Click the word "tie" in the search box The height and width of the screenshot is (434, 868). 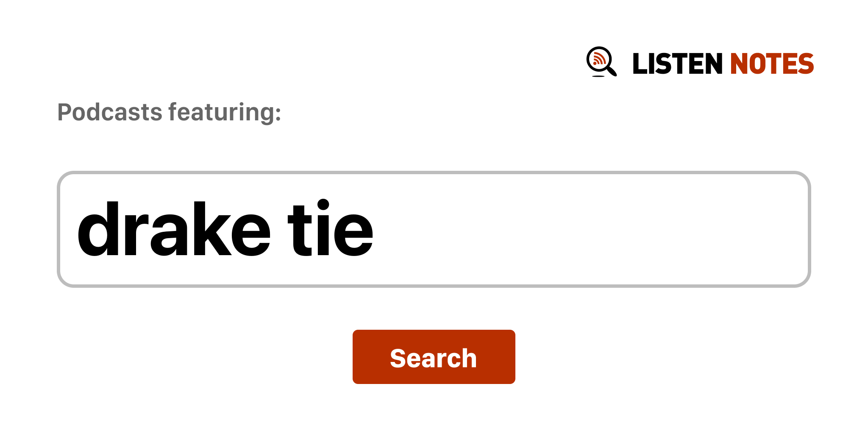click(331, 229)
